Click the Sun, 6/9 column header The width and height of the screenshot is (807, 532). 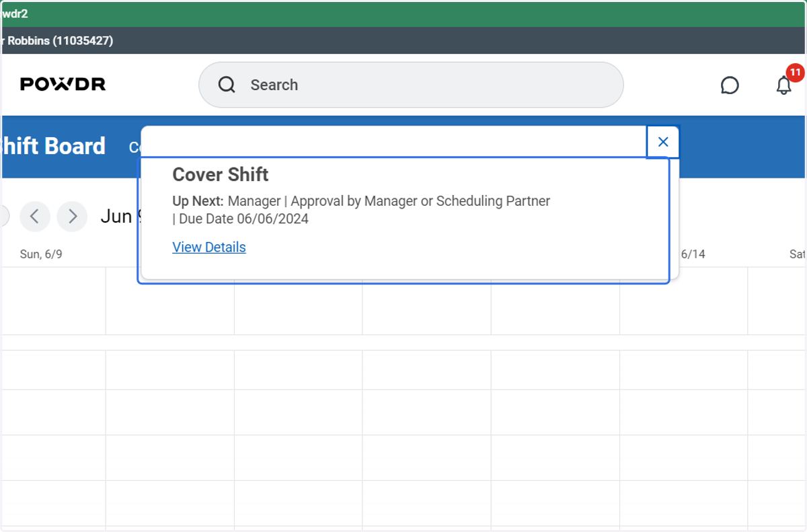tap(41, 254)
